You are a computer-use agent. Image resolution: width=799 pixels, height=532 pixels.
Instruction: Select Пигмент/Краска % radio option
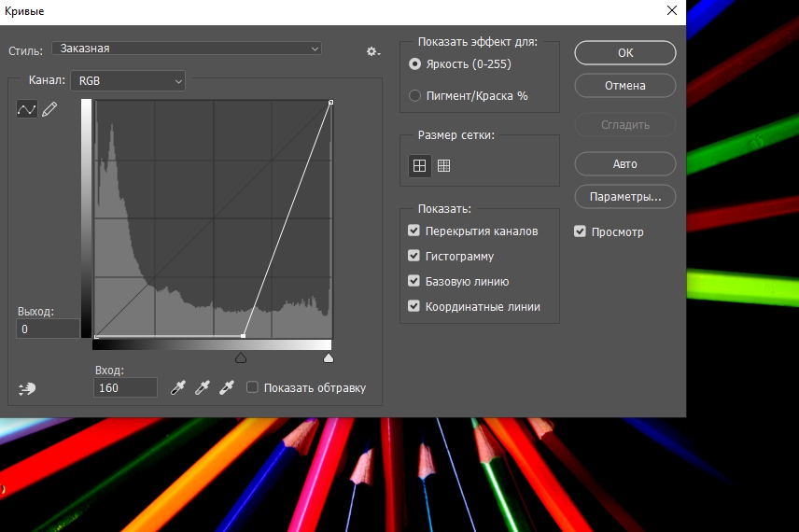click(414, 96)
